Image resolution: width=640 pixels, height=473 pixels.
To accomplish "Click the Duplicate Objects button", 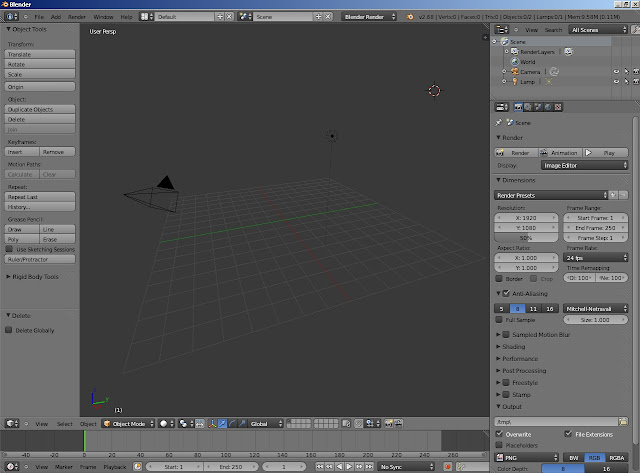I will coord(39,109).
